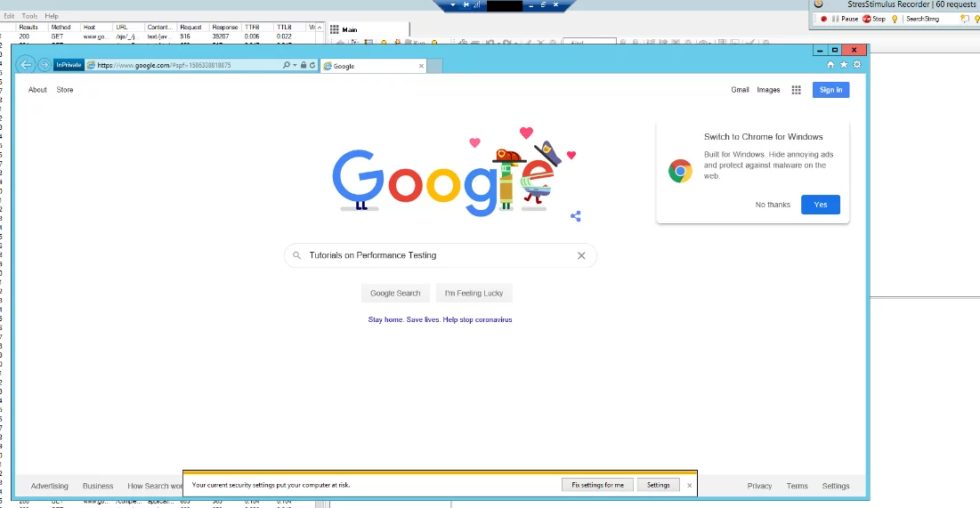
Task: Click the magnifier search icon in address bar
Action: [287, 65]
